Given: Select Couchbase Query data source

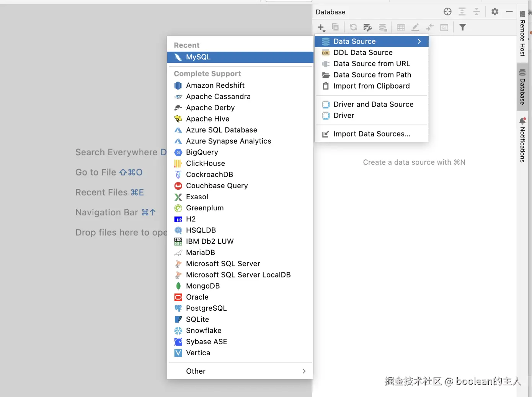Looking at the screenshot, I should click(x=240, y=185).
